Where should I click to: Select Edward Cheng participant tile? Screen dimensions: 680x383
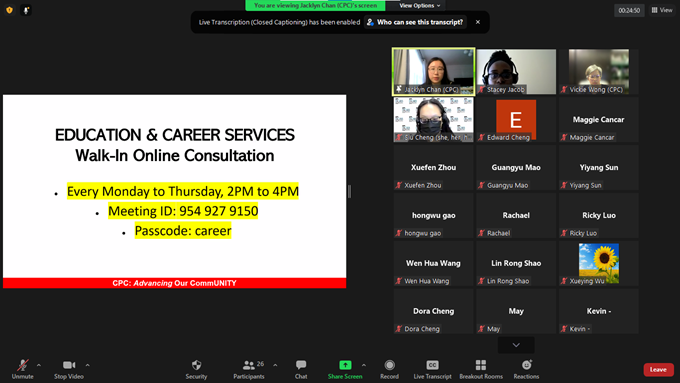tap(516, 119)
